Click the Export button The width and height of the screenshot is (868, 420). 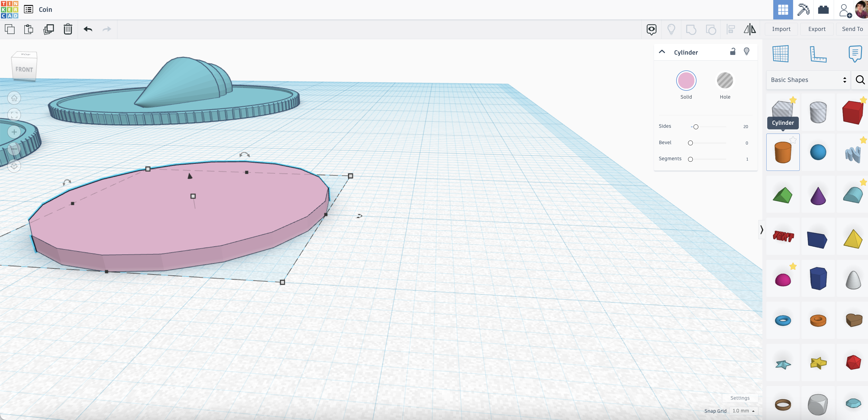[816, 29]
